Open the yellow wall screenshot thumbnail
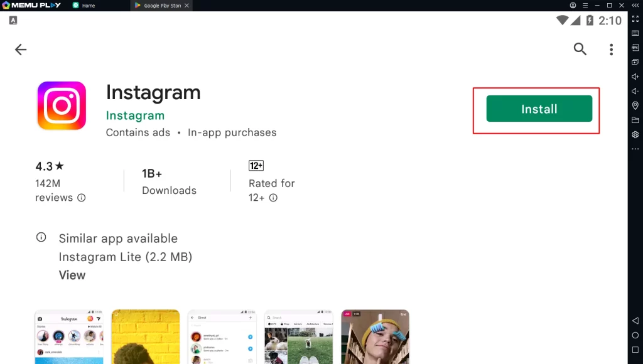Screen dimensions: 643x364 pyautogui.click(x=145, y=336)
